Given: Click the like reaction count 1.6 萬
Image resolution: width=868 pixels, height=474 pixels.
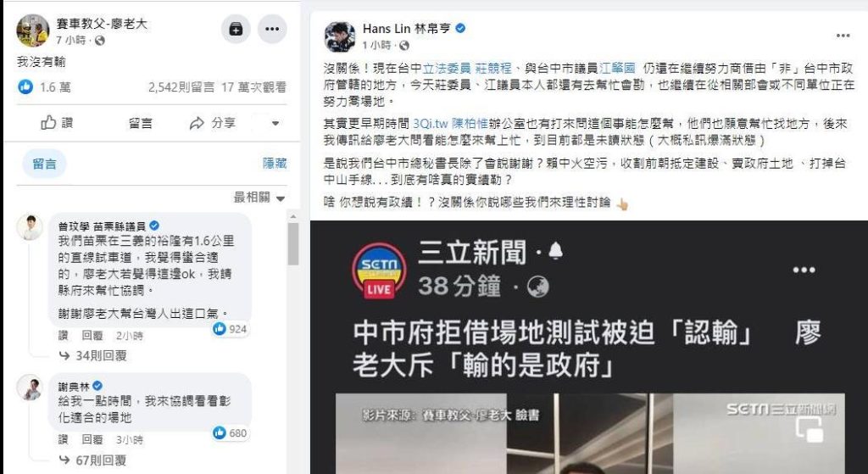Looking at the screenshot, I should 44,87.
